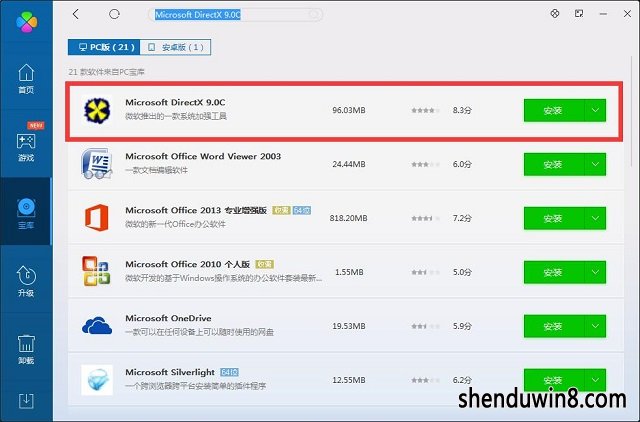Open the download manager icon at sidebar bottom
This screenshot has width=640, height=422.
26,401
